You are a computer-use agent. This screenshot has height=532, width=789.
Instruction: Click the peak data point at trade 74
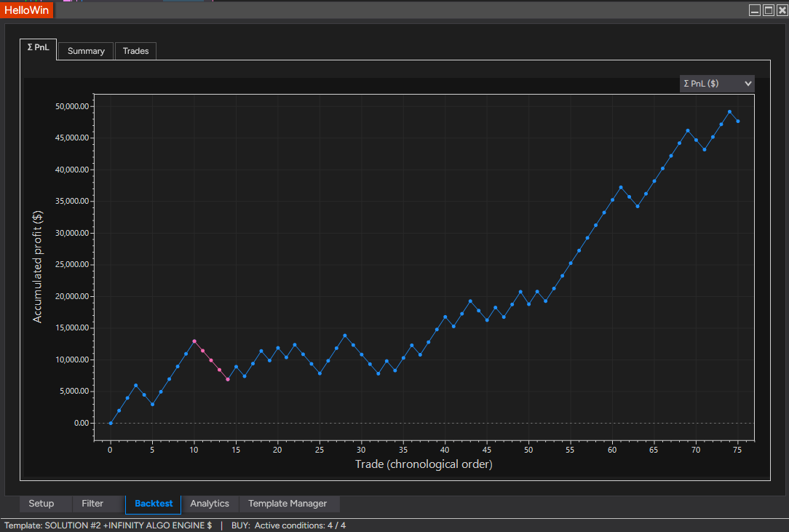(729, 112)
